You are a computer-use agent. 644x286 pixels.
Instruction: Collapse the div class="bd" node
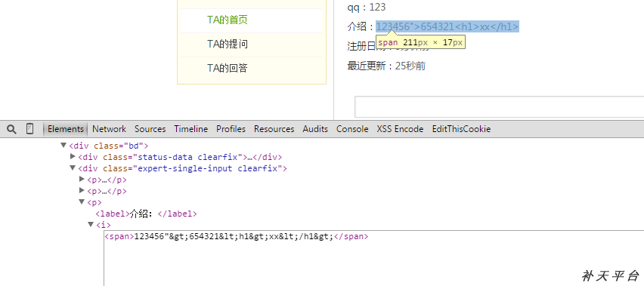tap(63, 145)
